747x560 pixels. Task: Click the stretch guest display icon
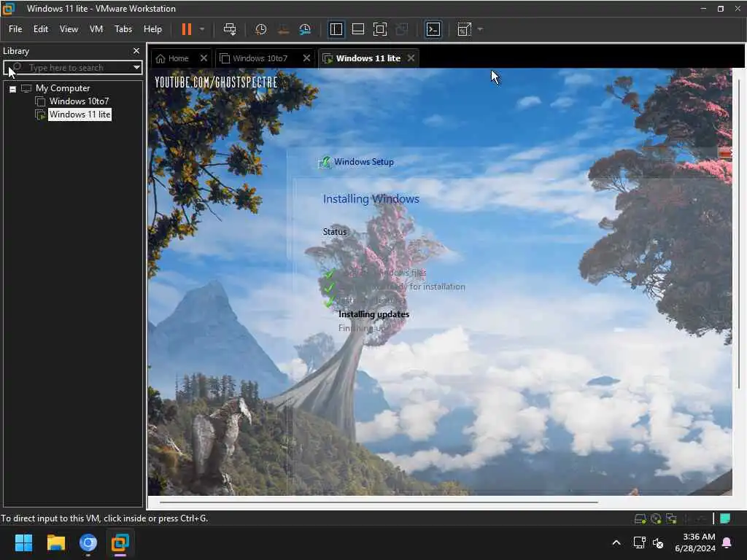(x=465, y=29)
